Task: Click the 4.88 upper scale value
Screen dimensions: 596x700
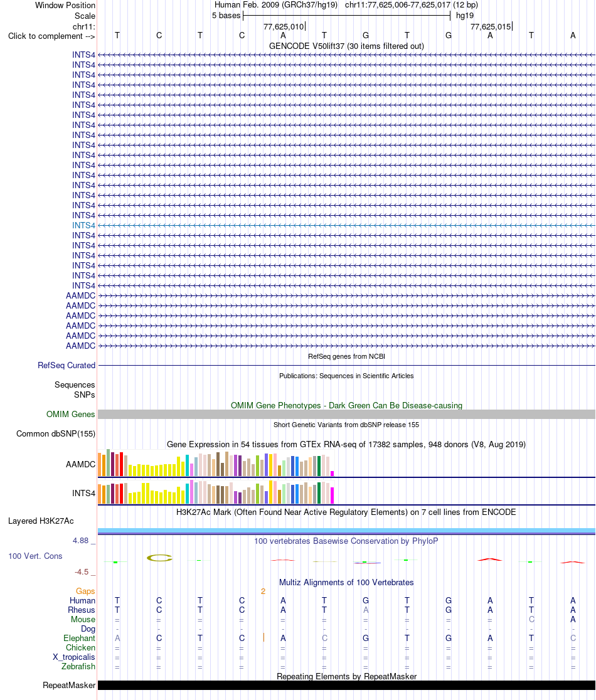Action: (x=81, y=541)
